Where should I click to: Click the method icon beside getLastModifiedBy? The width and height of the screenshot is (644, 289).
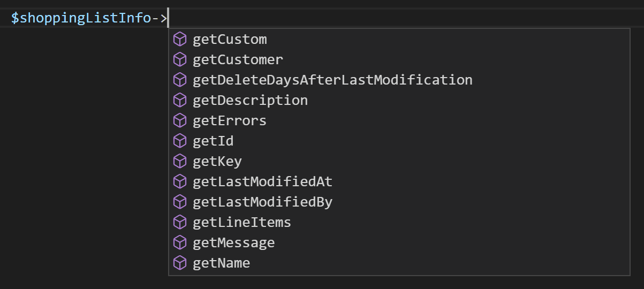pos(180,202)
